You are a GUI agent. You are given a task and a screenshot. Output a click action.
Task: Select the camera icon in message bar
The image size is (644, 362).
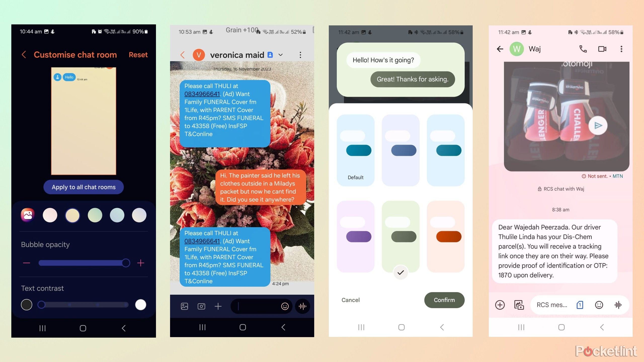pyautogui.click(x=201, y=306)
